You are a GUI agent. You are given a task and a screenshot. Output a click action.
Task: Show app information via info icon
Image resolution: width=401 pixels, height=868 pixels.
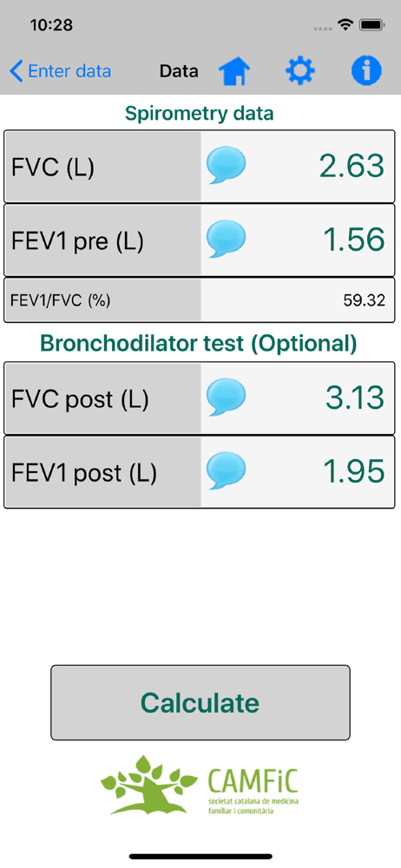366,71
